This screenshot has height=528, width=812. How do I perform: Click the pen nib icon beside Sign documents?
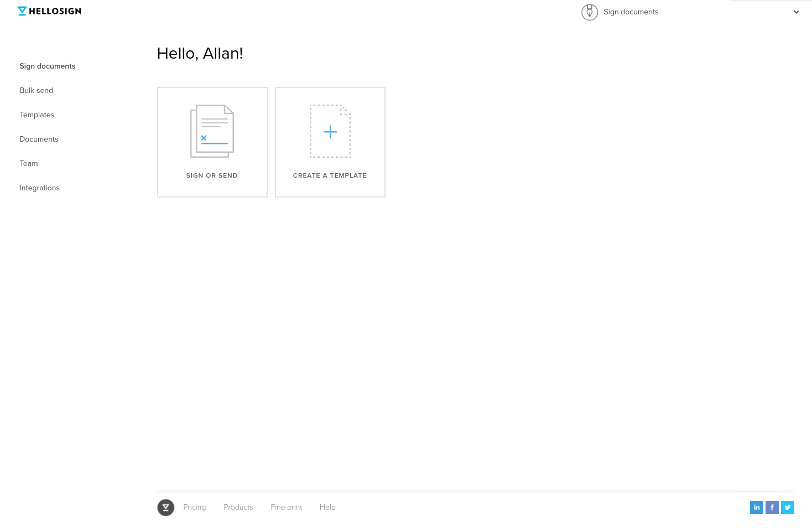590,12
